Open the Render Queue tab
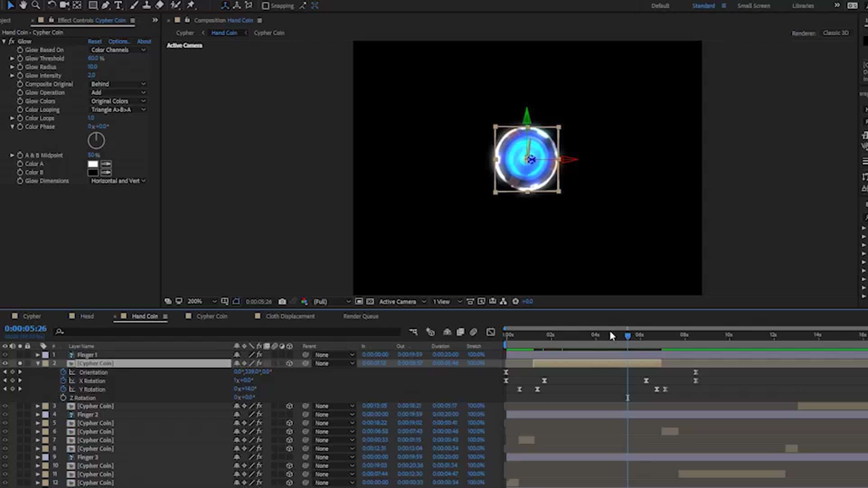The height and width of the screenshot is (488, 868). pos(361,316)
